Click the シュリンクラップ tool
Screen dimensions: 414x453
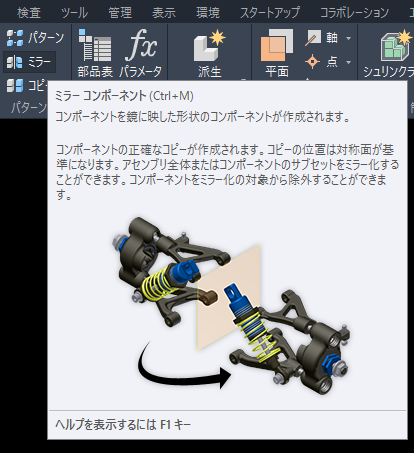pos(388,53)
